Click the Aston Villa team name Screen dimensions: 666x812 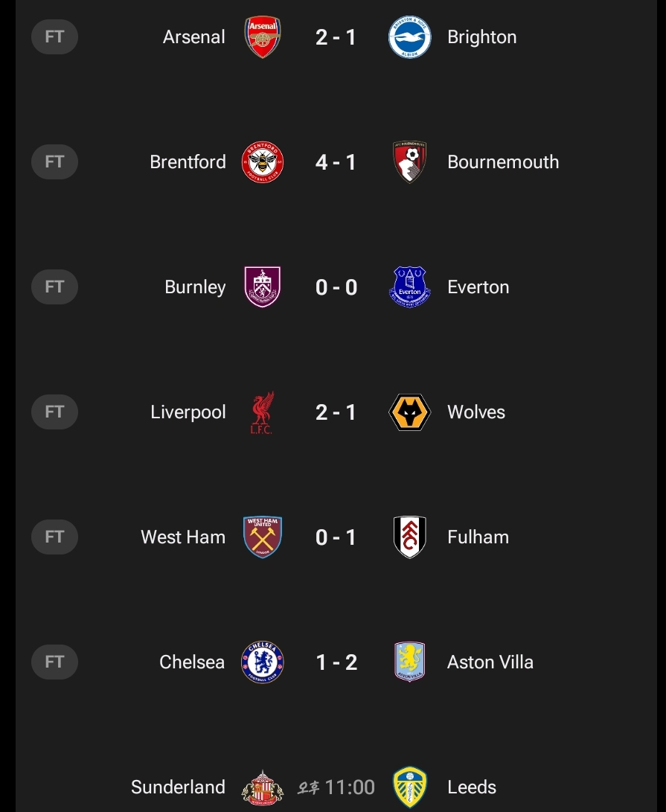click(x=490, y=662)
